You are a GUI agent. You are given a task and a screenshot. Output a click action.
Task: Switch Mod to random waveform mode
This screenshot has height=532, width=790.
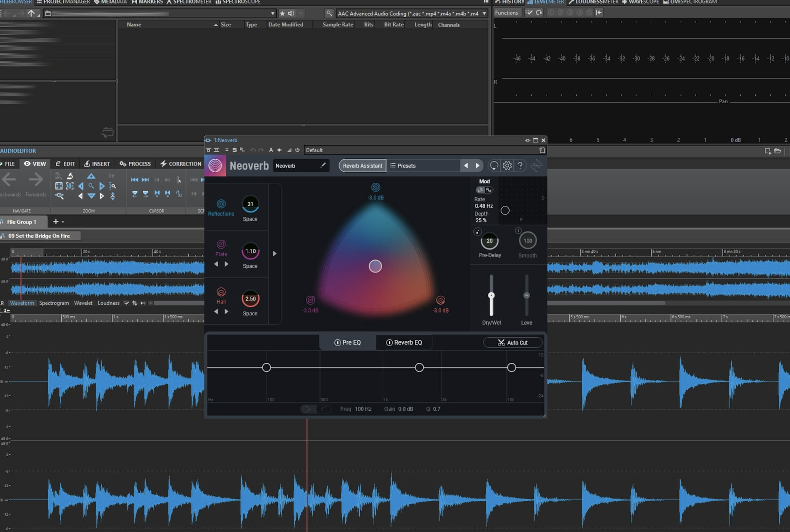(x=489, y=189)
